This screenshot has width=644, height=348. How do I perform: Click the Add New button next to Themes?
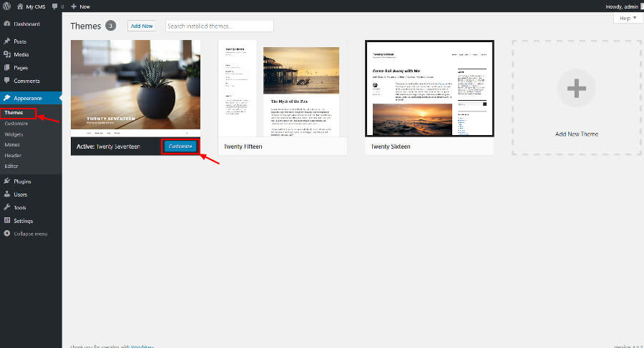pyautogui.click(x=141, y=26)
